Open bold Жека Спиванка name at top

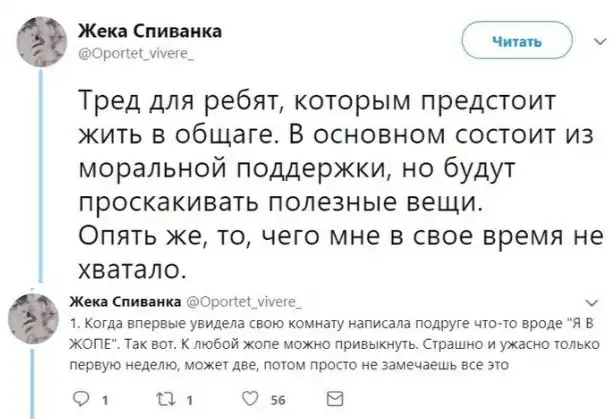(x=150, y=32)
